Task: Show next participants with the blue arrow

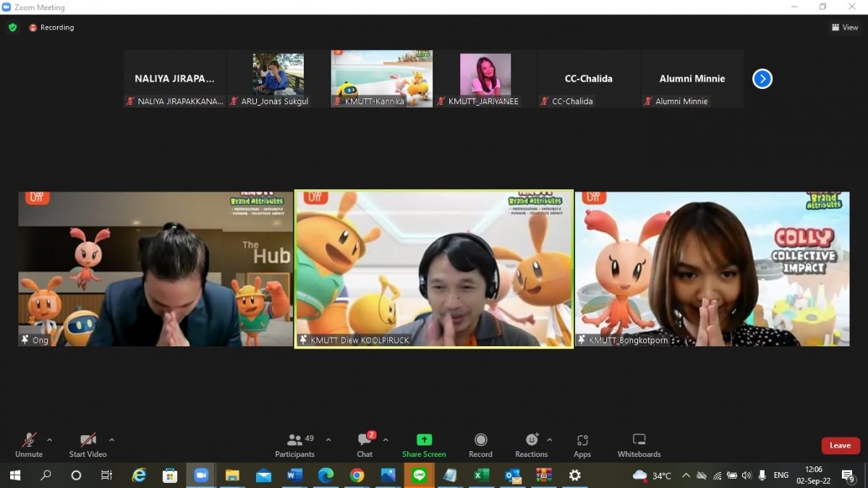Action: click(x=762, y=79)
